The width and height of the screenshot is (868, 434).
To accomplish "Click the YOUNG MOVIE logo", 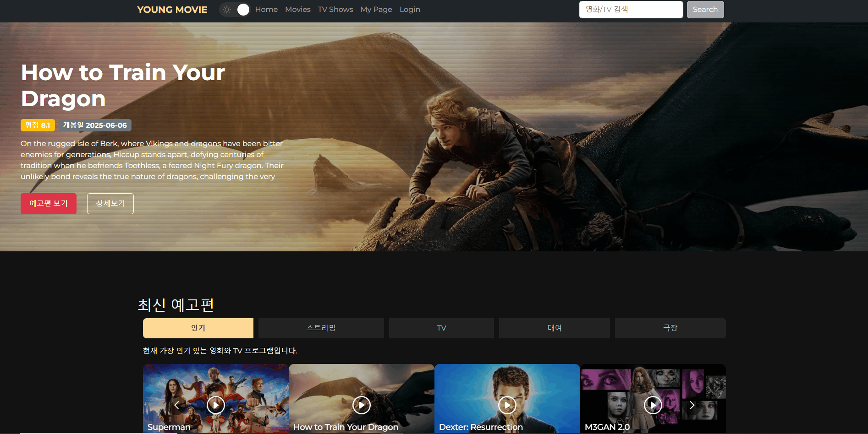I will coord(172,10).
